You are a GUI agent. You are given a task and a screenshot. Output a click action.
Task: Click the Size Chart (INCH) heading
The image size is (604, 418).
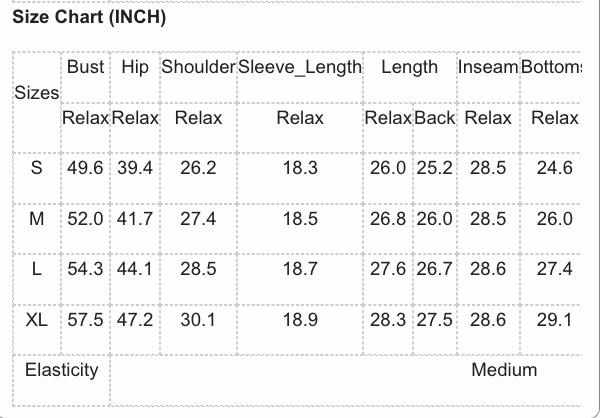pyautogui.click(x=89, y=18)
